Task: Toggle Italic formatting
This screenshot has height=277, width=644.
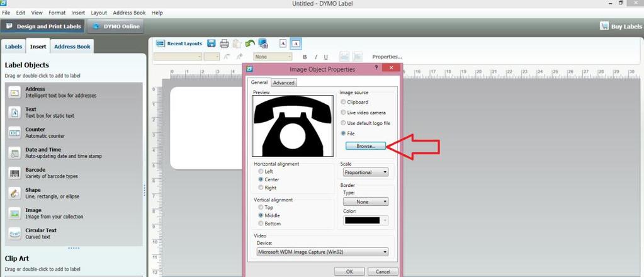Action: coord(316,57)
